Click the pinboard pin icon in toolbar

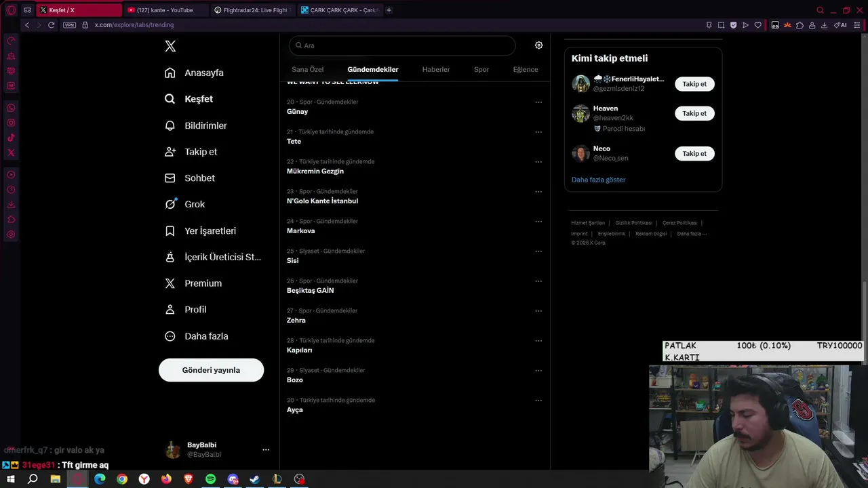point(709,25)
